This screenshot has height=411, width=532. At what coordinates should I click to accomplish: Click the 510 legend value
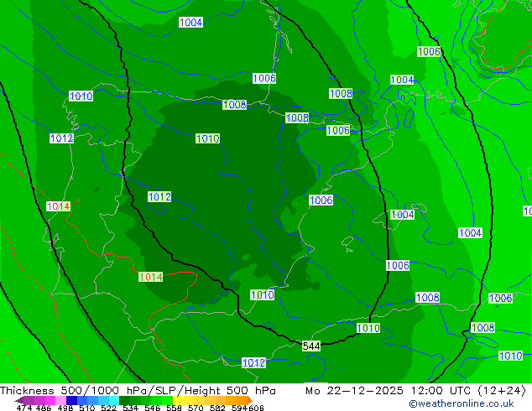point(87,408)
